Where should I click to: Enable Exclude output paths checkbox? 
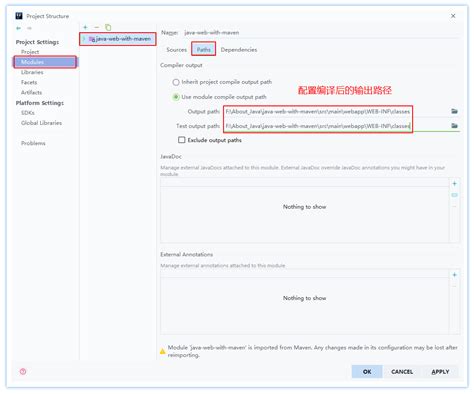[182, 140]
